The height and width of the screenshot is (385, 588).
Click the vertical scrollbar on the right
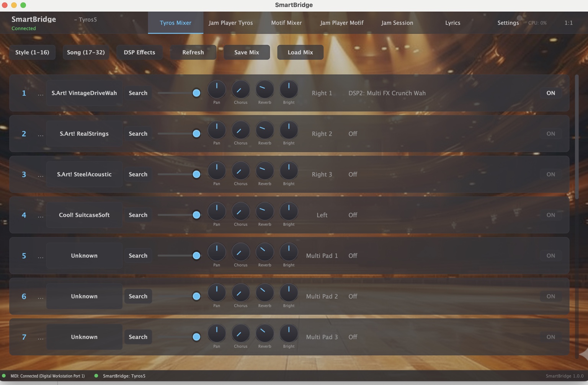click(577, 138)
